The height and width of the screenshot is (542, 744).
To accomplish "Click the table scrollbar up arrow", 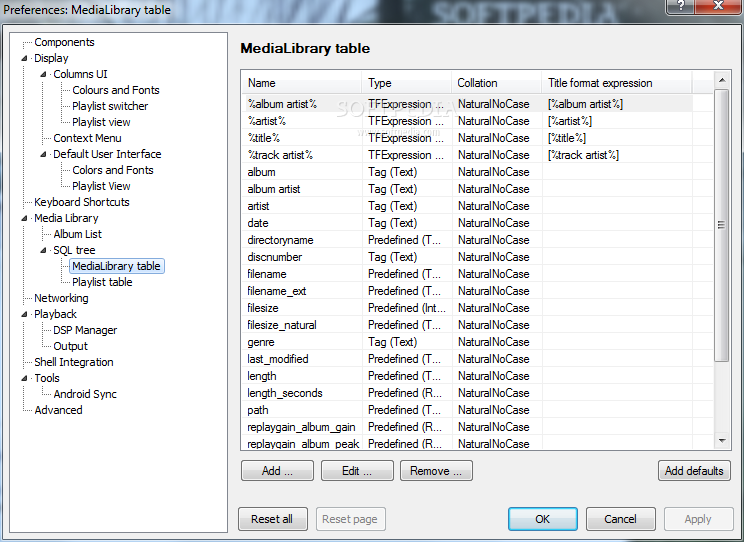I will click(722, 80).
